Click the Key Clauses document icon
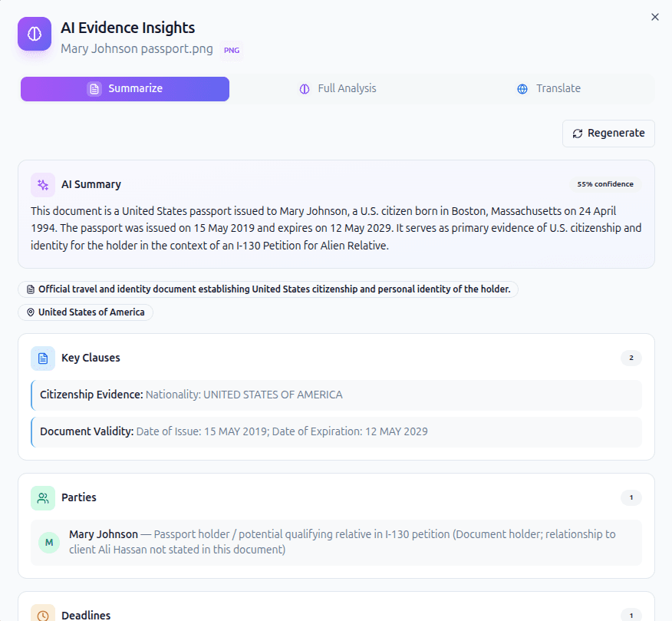Image resolution: width=672 pixels, height=621 pixels. [43, 358]
